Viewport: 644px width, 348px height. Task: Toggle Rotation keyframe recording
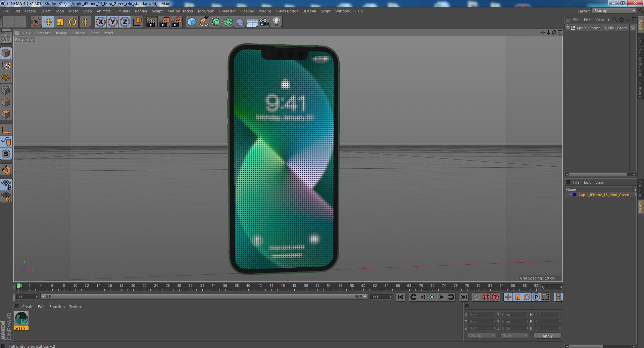[527, 297]
